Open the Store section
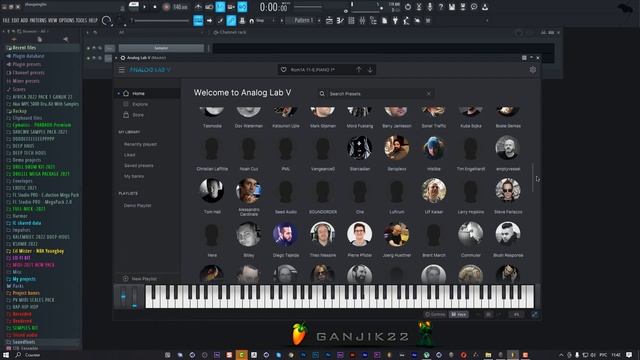 (134, 115)
